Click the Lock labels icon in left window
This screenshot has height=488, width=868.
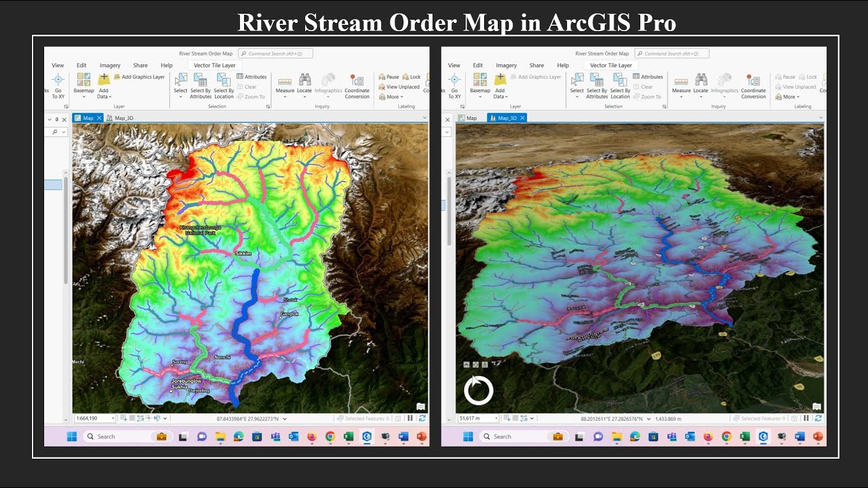tap(406, 77)
